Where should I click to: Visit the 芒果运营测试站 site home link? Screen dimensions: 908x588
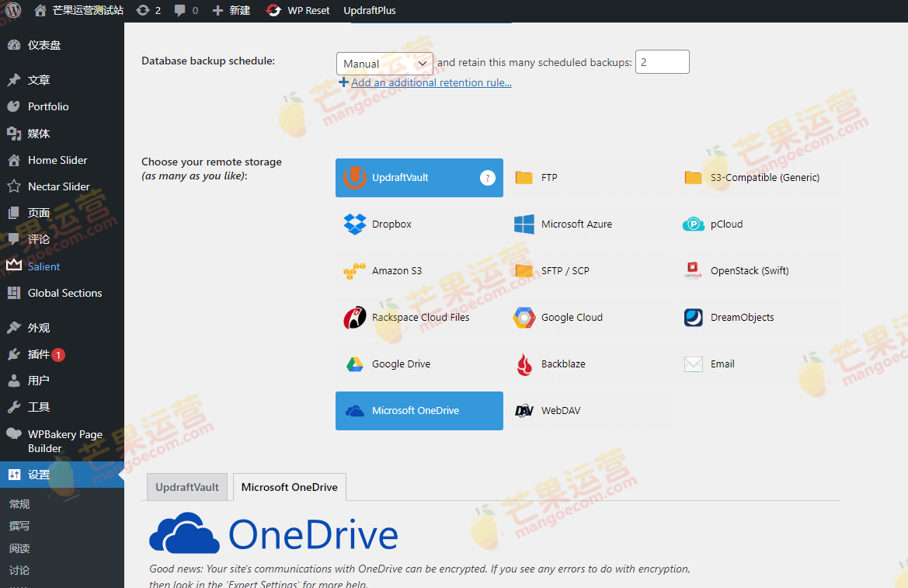pyautogui.click(x=78, y=10)
